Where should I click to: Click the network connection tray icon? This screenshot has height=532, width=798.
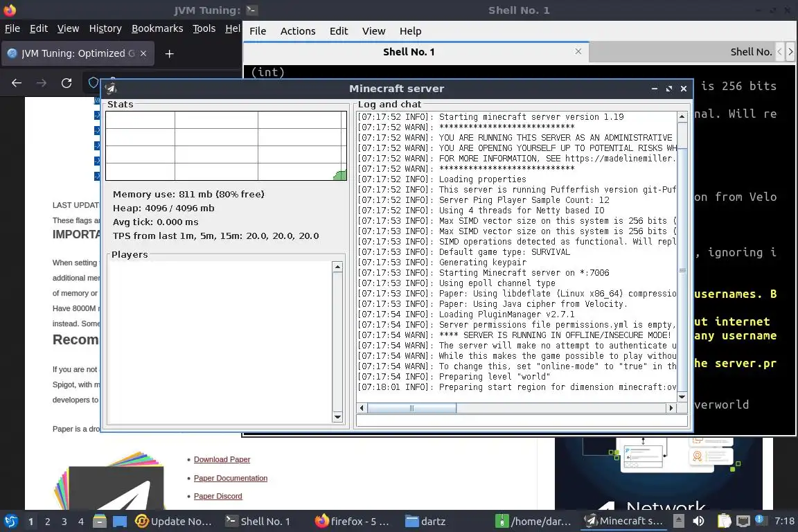(743, 522)
